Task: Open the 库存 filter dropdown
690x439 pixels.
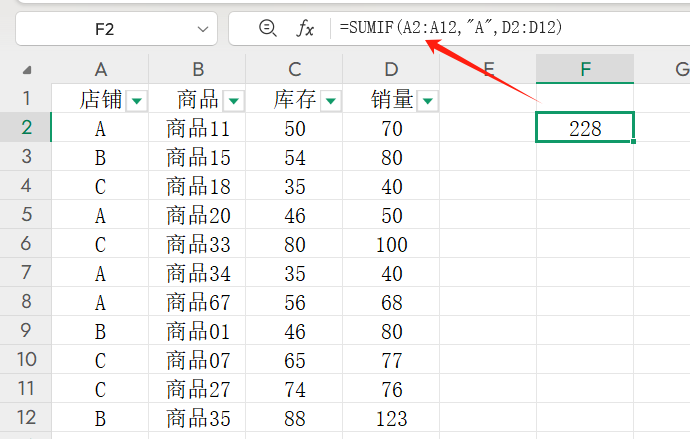Action: tap(331, 101)
